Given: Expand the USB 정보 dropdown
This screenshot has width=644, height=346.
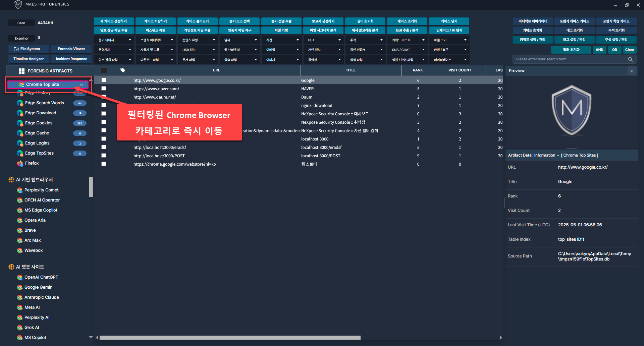Looking at the screenshot, I should tap(198, 50).
